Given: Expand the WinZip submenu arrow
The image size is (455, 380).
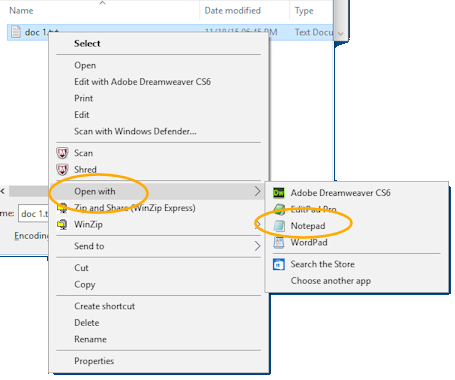Looking at the screenshot, I should (257, 225).
